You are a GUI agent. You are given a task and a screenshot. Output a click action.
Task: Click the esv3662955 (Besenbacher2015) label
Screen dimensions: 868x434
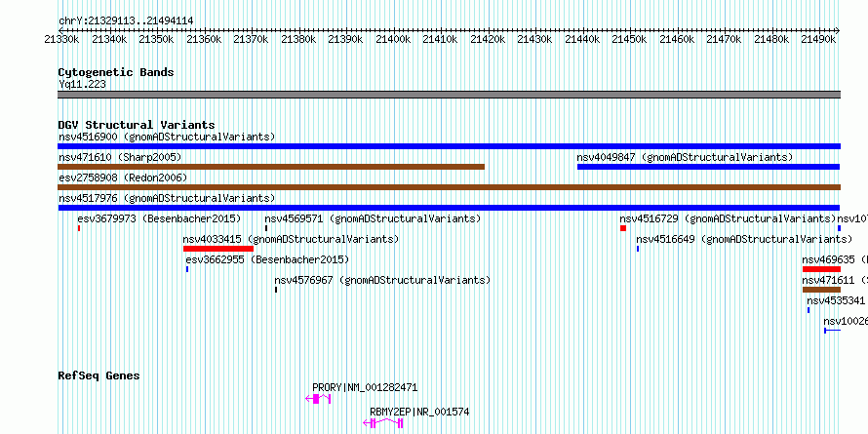[267, 259]
